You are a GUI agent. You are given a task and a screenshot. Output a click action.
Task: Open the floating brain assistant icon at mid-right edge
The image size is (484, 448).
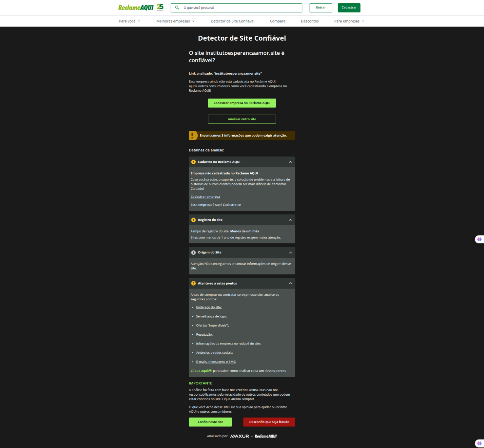(x=479, y=239)
